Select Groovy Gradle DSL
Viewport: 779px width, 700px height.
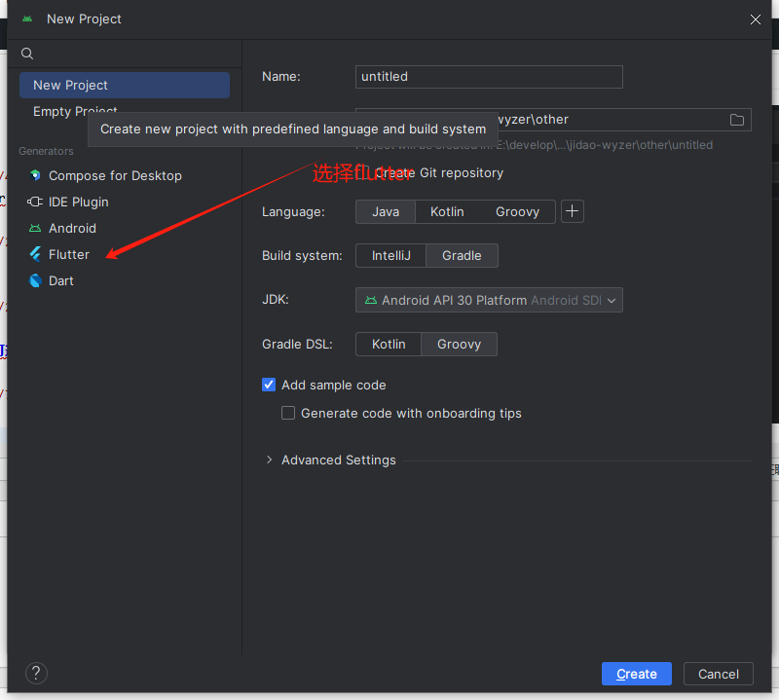tap(459, 345)
